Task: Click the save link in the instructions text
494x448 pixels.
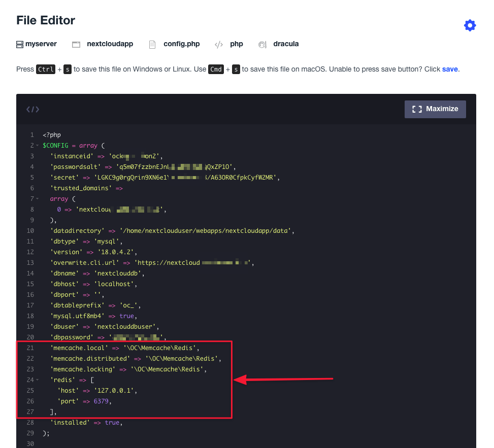Action: [x=450, y=69]
